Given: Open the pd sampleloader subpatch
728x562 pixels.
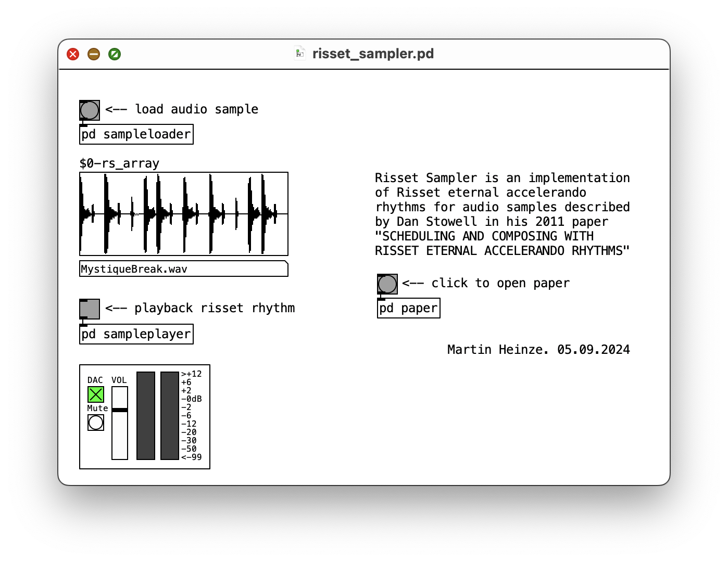Looking at the screenshot, I should pos(136,134).
